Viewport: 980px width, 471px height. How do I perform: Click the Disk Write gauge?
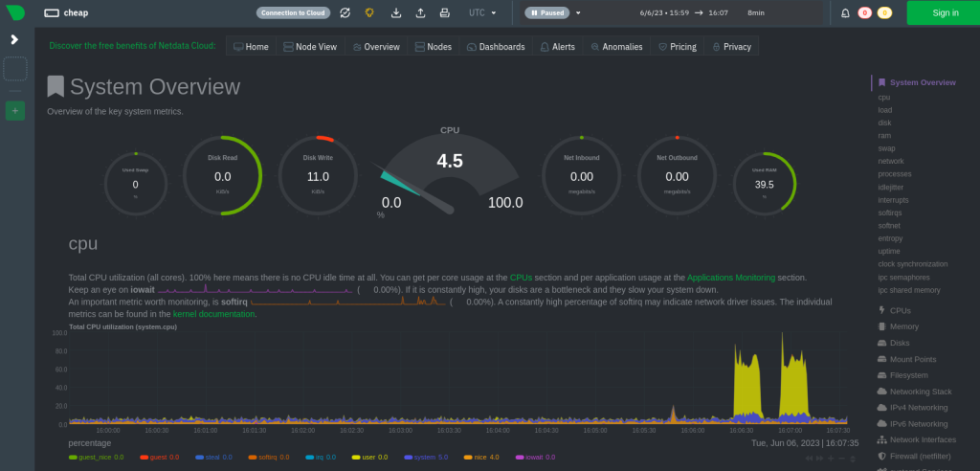[x=318, y=176]
